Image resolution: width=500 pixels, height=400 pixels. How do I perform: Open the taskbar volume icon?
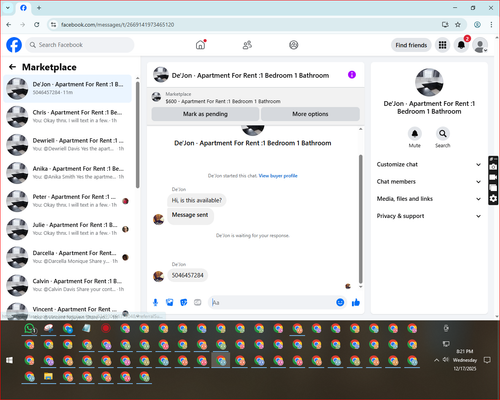pyautogui.click(x=446, y=360)
